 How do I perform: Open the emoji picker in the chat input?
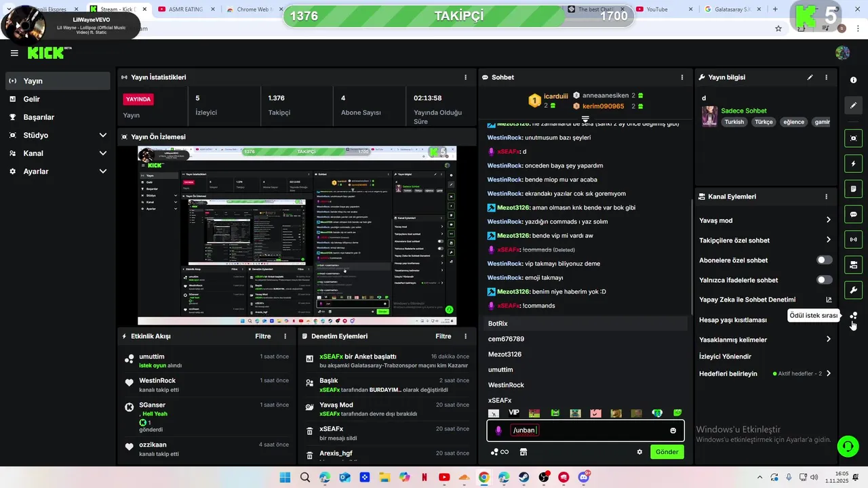673,430
